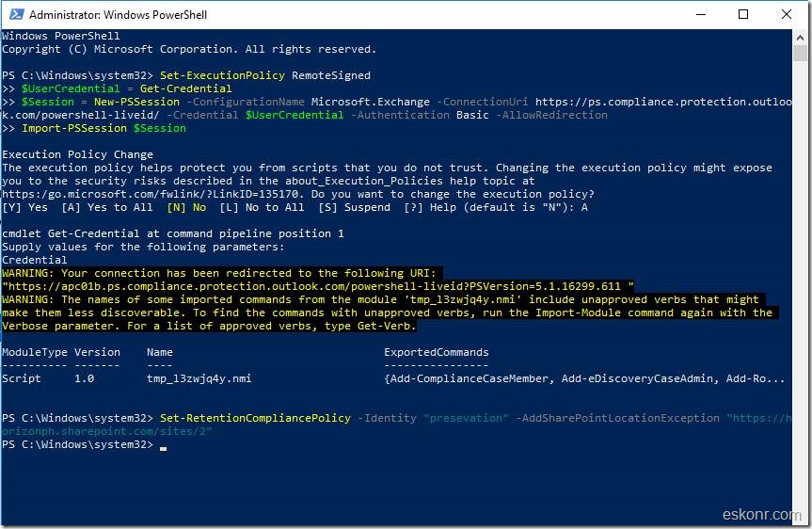
Task: Click 'Import-PSSession' command text
Action: click(x=74, y=128)
